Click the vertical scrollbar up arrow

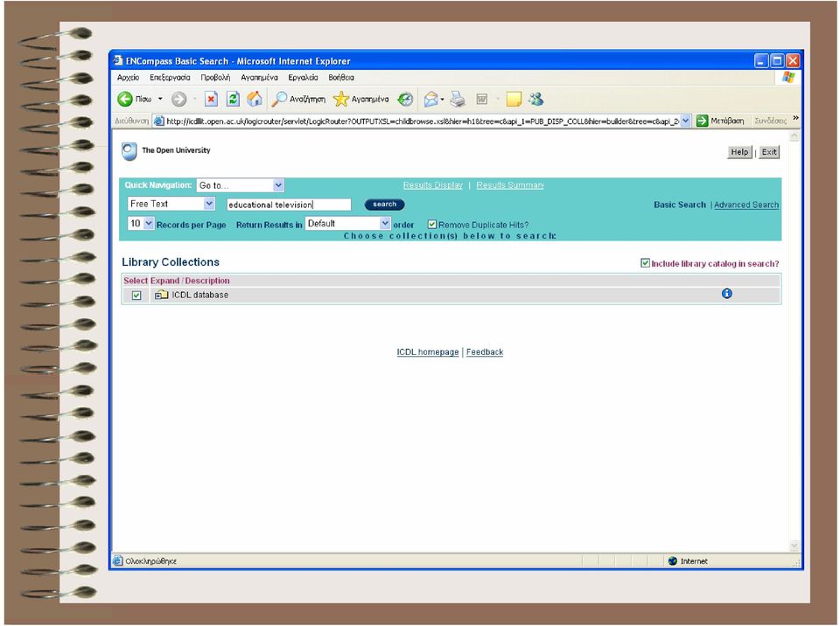[794, 137]
